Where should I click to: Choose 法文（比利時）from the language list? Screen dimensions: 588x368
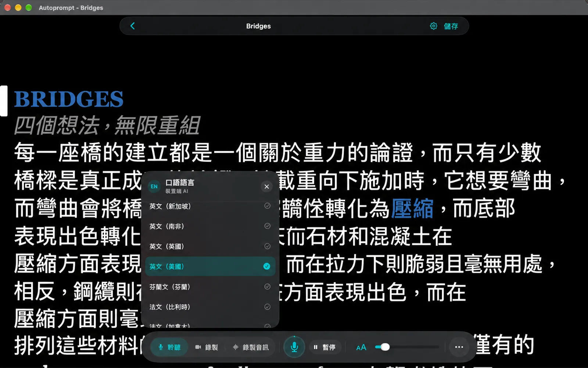pyautogui.click(x=210, y=307)
